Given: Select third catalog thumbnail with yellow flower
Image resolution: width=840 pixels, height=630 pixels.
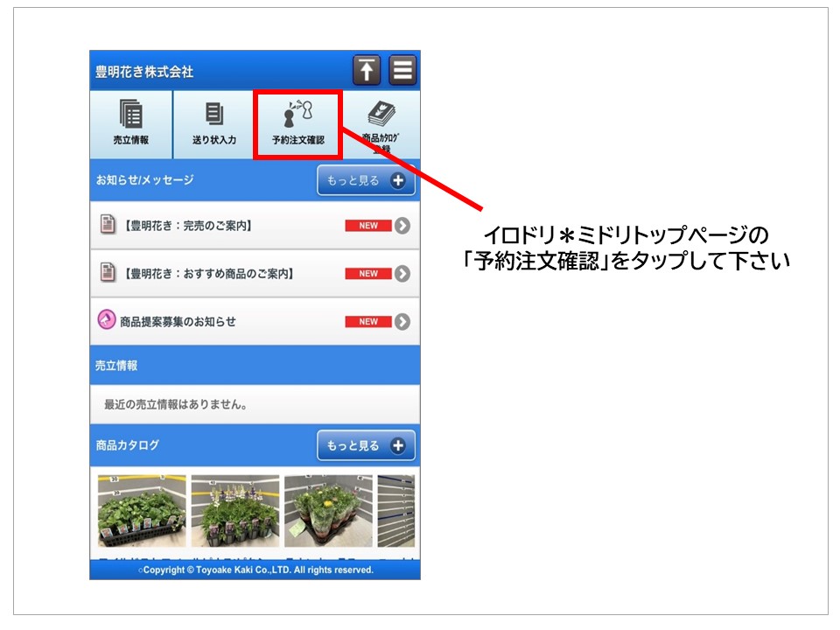Looking at the screenshot, I should [x=328, y=511].
